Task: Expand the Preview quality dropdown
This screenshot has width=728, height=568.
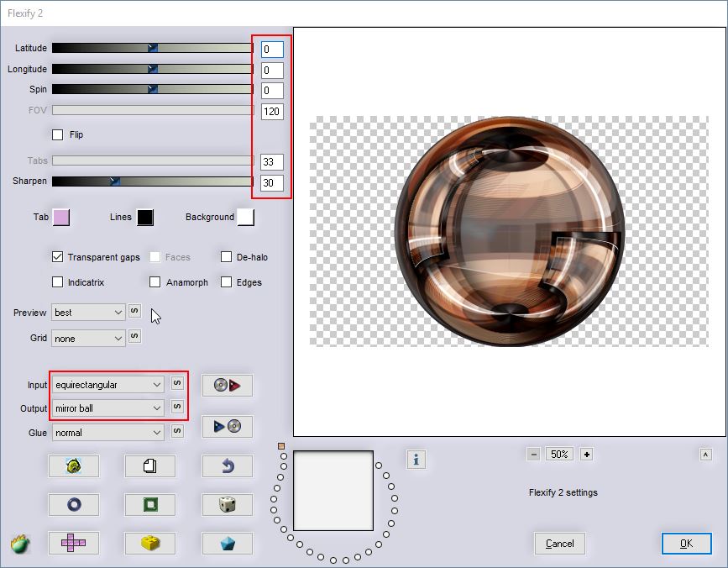Action: (x=88, y=313)
